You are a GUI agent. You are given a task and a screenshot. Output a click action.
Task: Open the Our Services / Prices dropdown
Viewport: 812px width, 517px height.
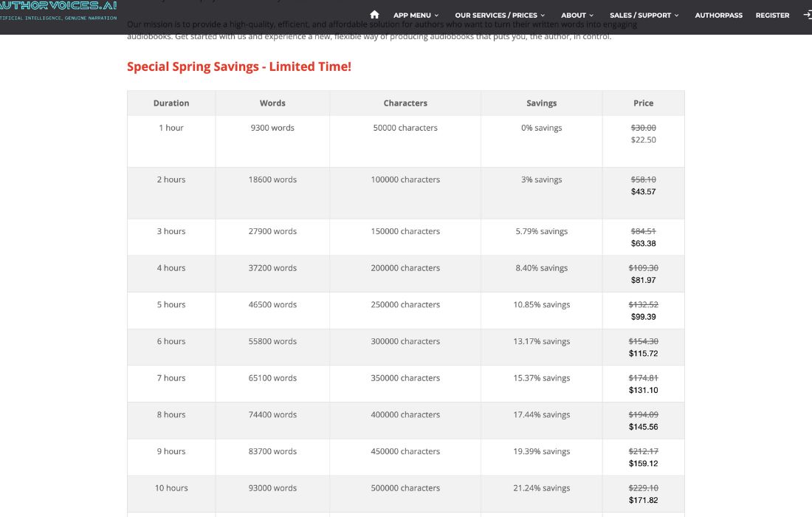tap(500, 15)
